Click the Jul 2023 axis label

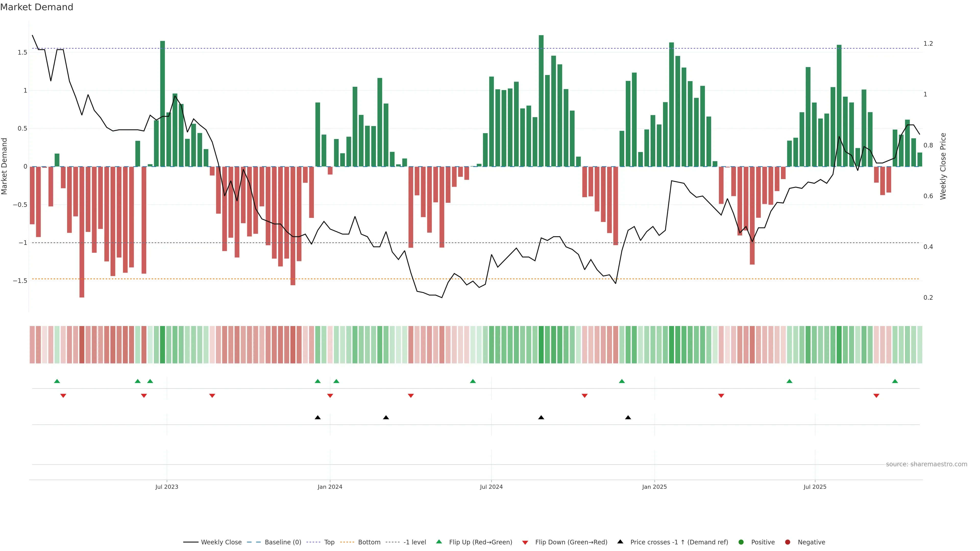[x=167, y=487]
